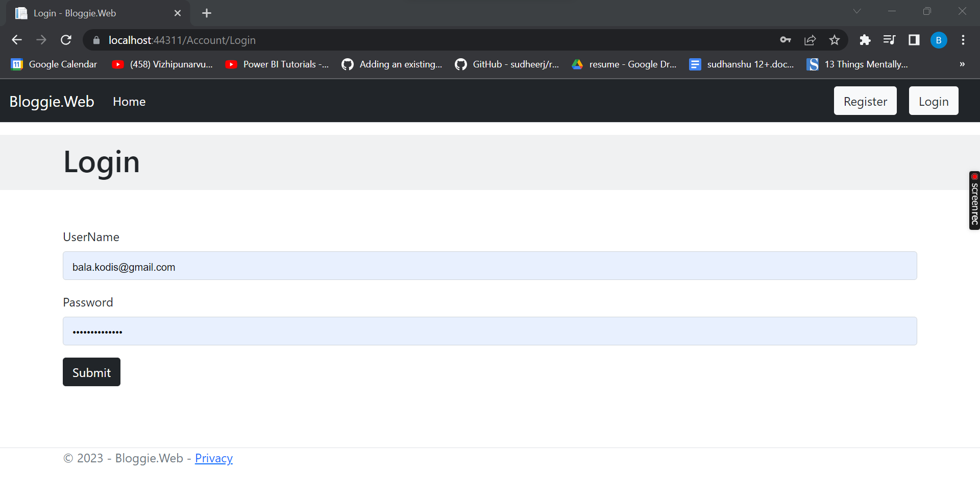Click the media controls icon in toolbar
Image resolution: width=980 pixels, height=494 pixels.
point(890,40)
